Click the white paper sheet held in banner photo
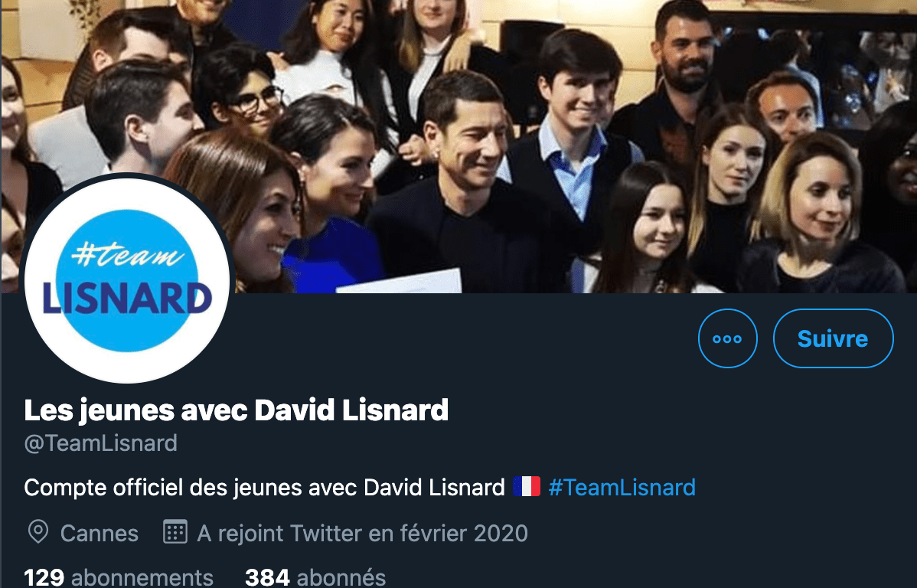Viewport: 917px width, 588px height. click(400, 281)
